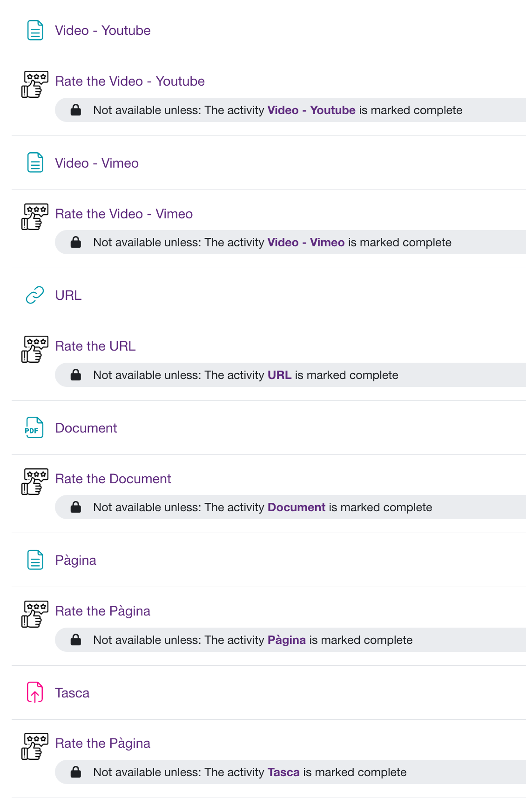
Task: Click bold Video - Youtube in restriction notice
Action: (x=311, y=110)
